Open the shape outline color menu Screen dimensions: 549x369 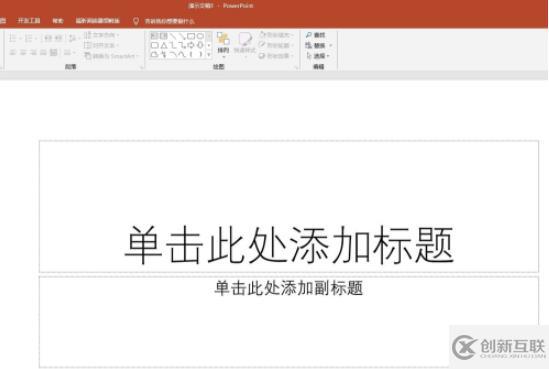coord(276,45)
